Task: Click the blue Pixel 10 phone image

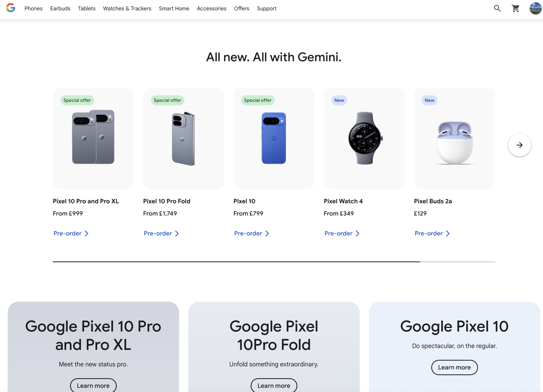Action: (274, 138)
